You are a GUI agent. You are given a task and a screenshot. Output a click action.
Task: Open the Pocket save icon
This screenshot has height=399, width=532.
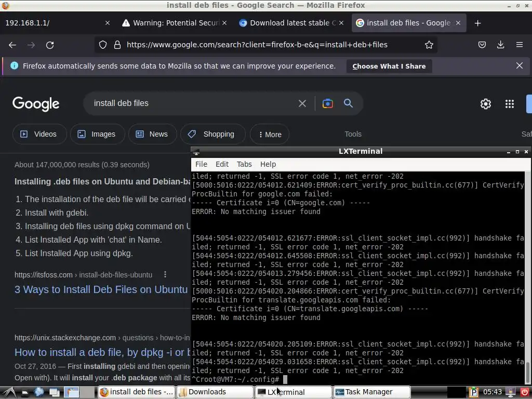(x=482, y=45)
